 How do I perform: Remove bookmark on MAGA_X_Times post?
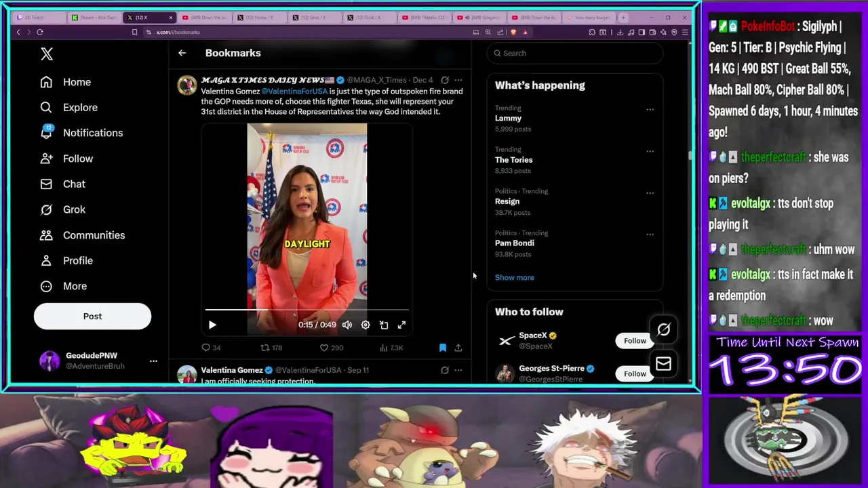(x=443, y=348)
